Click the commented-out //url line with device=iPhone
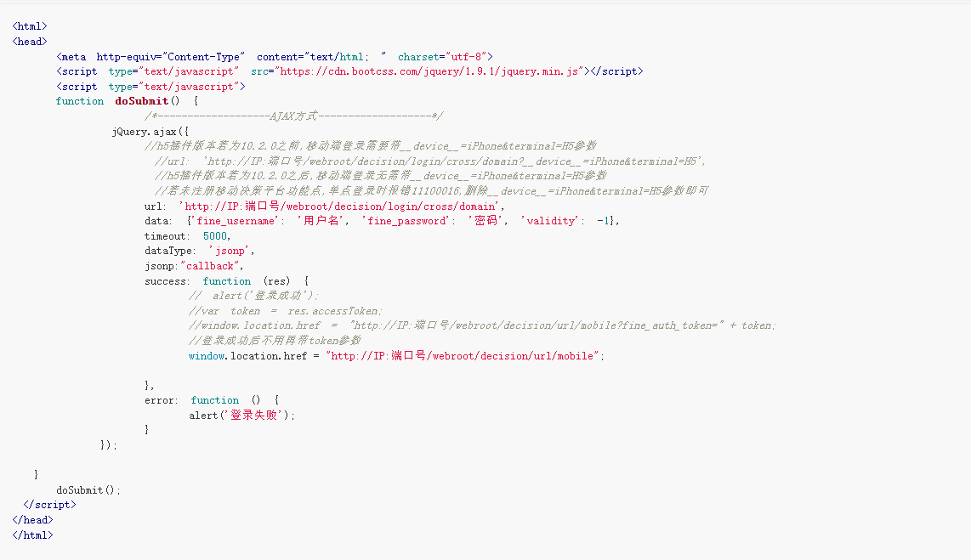Viewport: 971px width, 560px height. click(x=430, y=161)
